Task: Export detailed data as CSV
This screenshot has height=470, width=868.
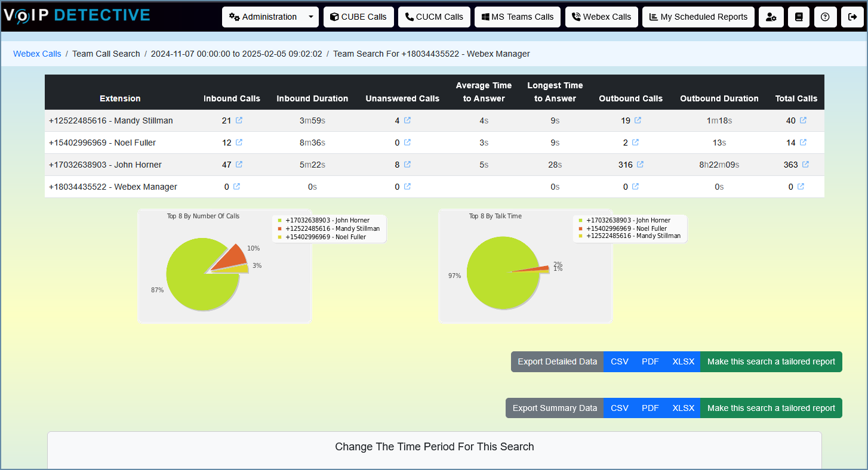Action: (x=620, y=361)
